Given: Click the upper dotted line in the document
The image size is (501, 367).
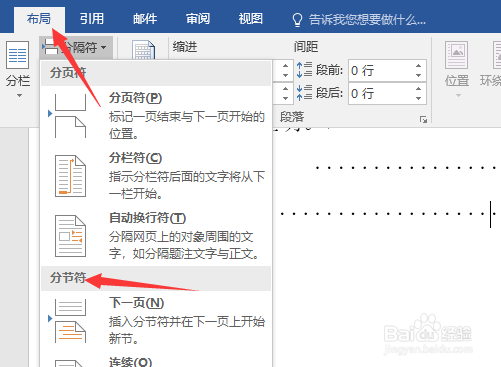Looking at the screenshot, I should click(406, 168).
